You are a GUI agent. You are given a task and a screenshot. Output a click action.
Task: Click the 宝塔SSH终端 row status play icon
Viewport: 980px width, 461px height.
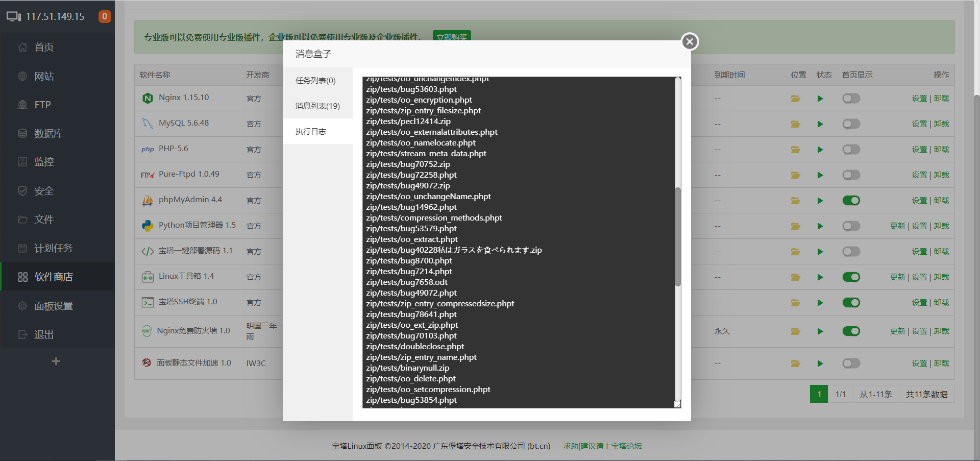coord(820,303)
